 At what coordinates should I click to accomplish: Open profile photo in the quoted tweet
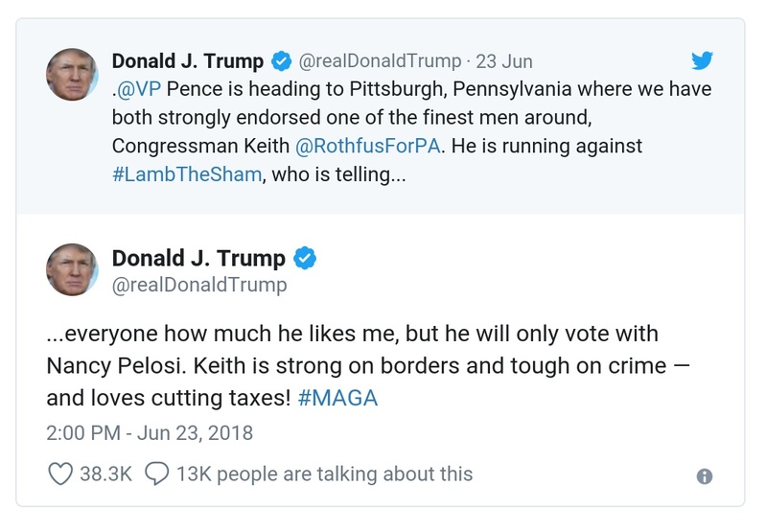click(x=72, y=74)
